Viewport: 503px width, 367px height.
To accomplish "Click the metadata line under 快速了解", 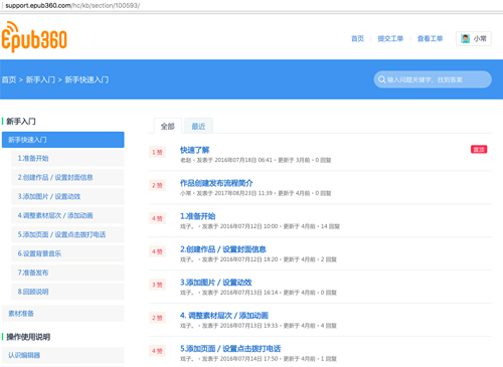I will (256, 160).
